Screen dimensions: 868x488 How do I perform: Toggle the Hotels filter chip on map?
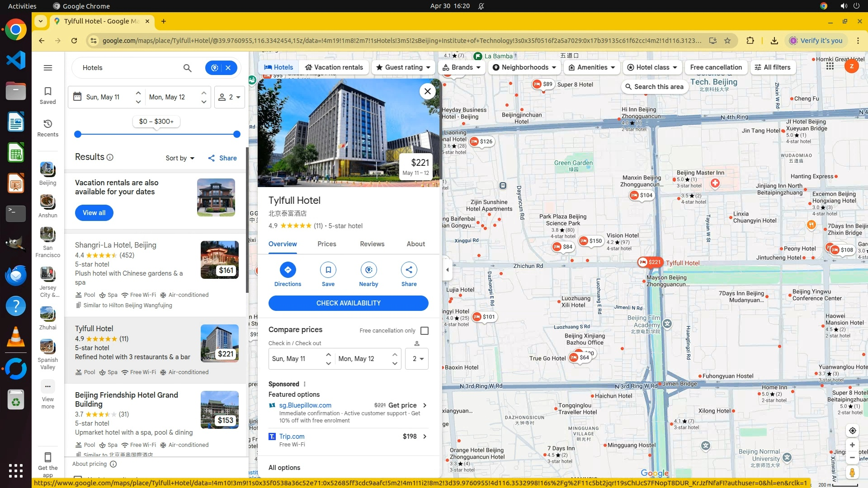(x=278, y=67)
